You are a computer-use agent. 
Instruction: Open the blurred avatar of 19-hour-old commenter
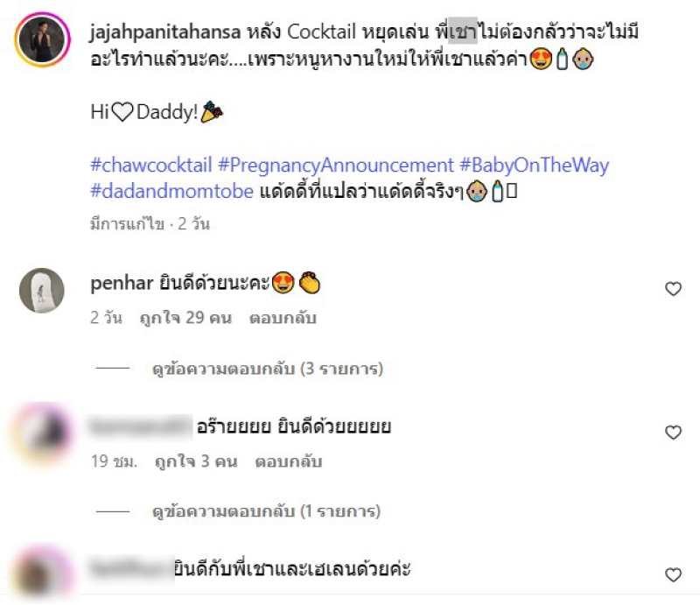[42, 433]
